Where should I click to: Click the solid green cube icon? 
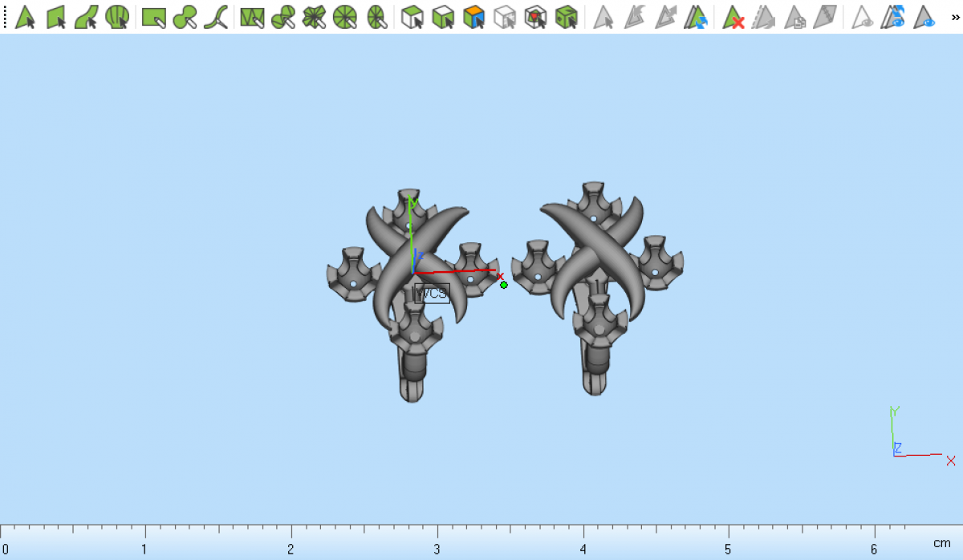click(567, 16)
